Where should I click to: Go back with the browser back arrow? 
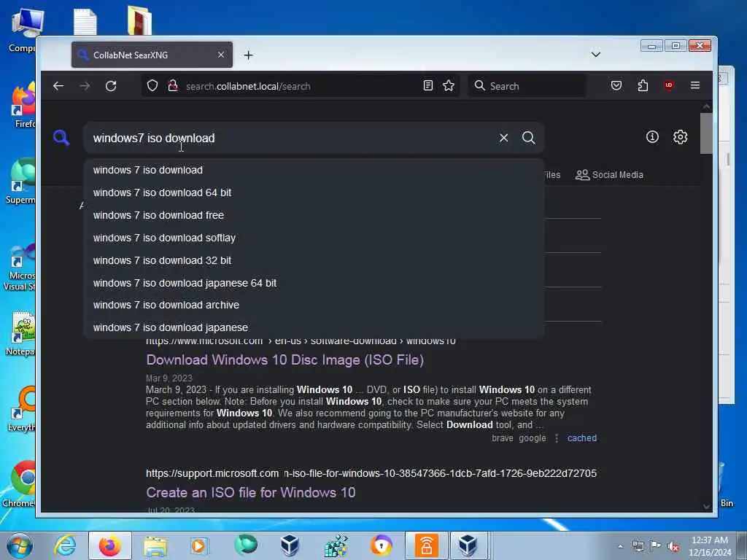[58, 86]
